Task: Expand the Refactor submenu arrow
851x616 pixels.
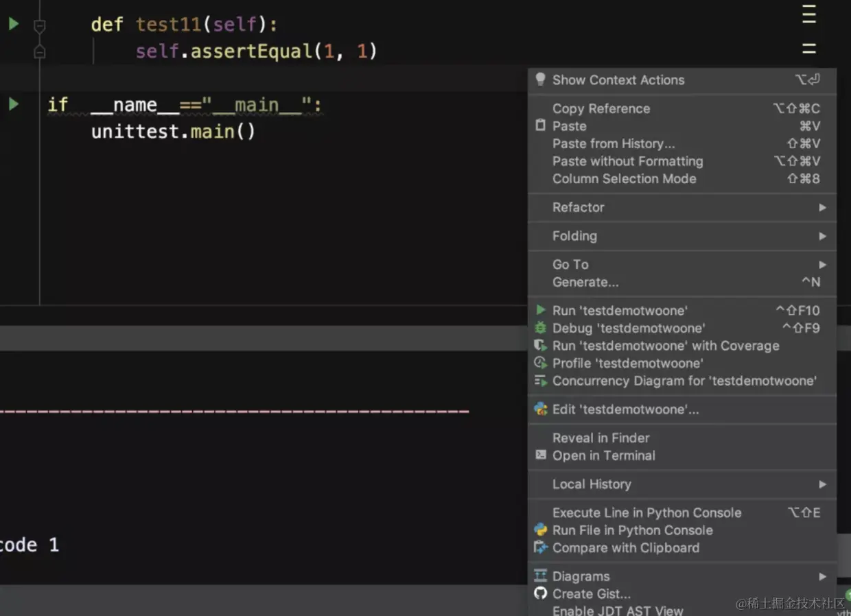Action: tap(822, 207)
